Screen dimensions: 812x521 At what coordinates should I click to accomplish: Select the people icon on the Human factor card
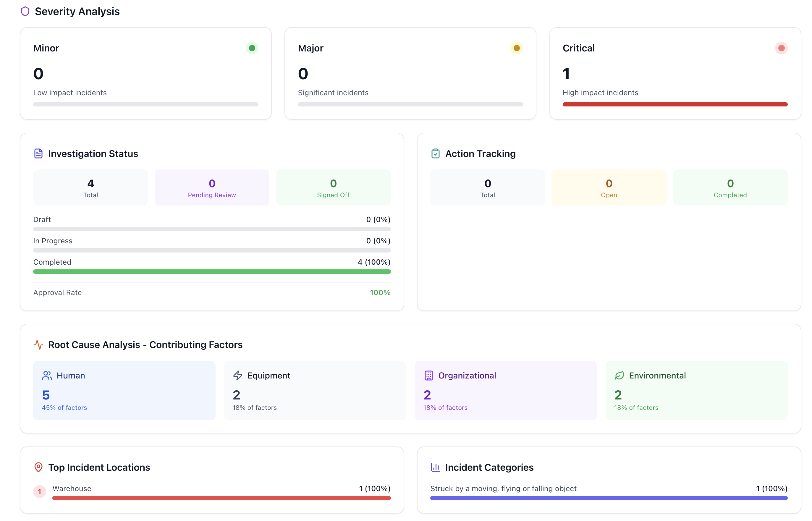(x=47, y=375)
